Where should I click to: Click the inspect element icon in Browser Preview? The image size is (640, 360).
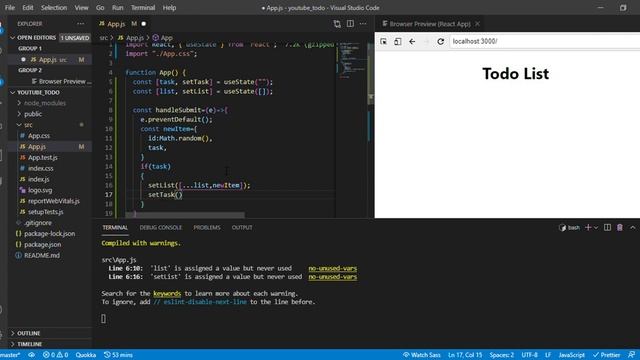coord(383,41)
